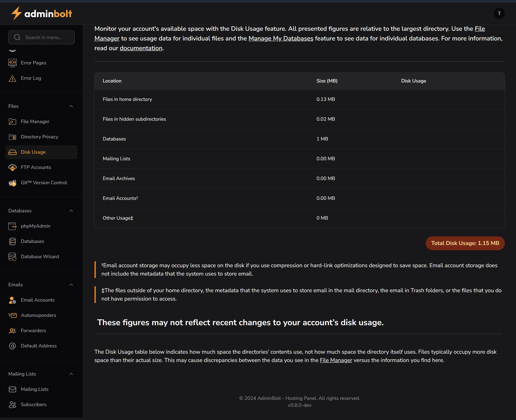Image resolution: width=516 pixels, height=420 pixels.
Task: Open Email Accounts settings
Action: click(x=38, y=300)
